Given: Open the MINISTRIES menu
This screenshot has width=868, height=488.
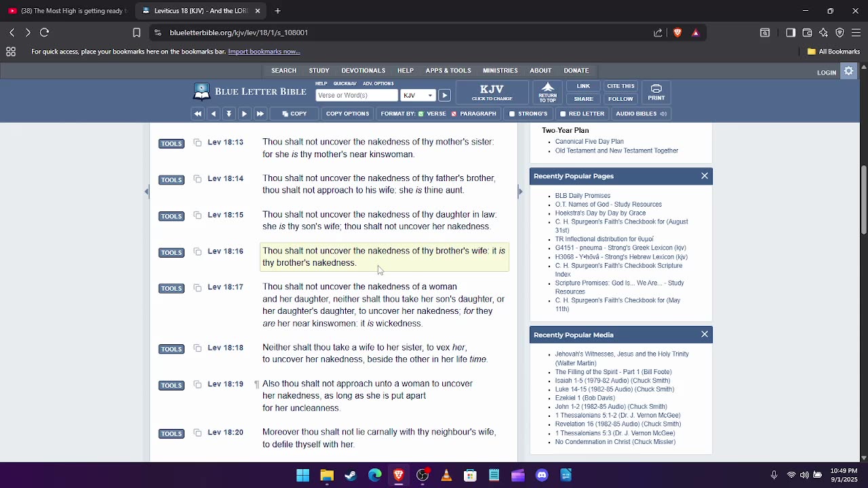Looking at the screenshot, I should [x=500, y=70].
